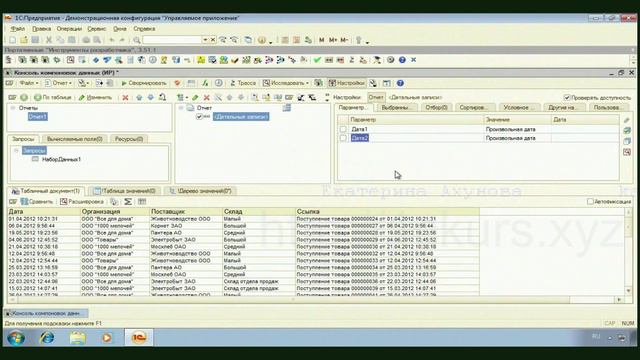
Task: Open the Сервис menu
Action: pyautogui.click(x=96, y=29)
